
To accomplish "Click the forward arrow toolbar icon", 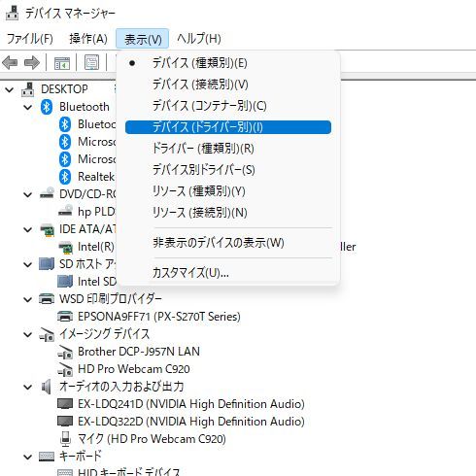I will tap(32, 62).
